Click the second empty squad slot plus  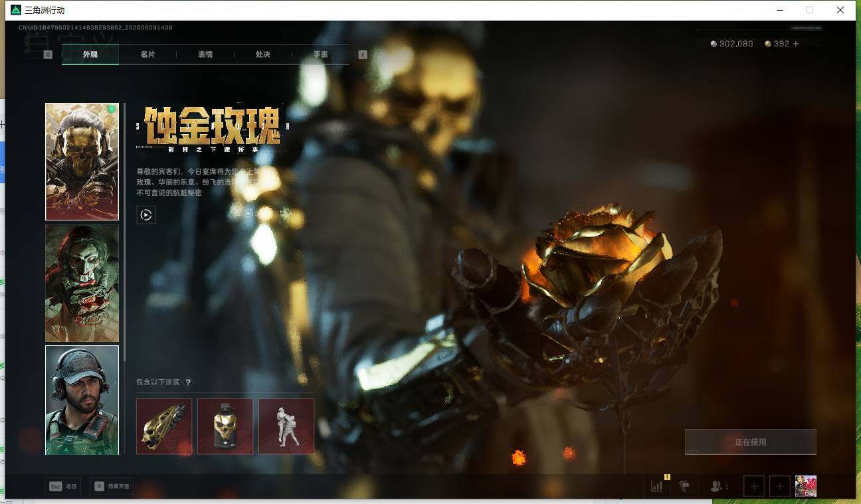click(x=780, y=486)
